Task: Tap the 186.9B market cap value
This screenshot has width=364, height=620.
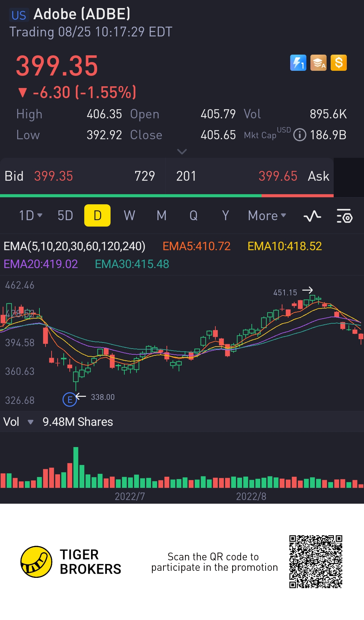Action: (x=328, y=135)
